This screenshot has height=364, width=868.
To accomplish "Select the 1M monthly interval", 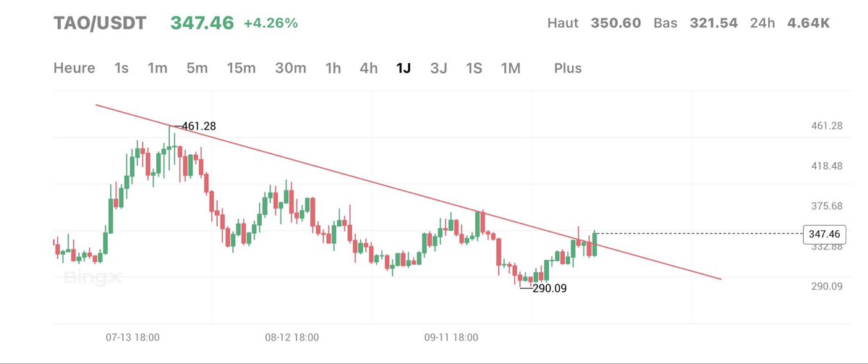I will (x=511, y=68).
